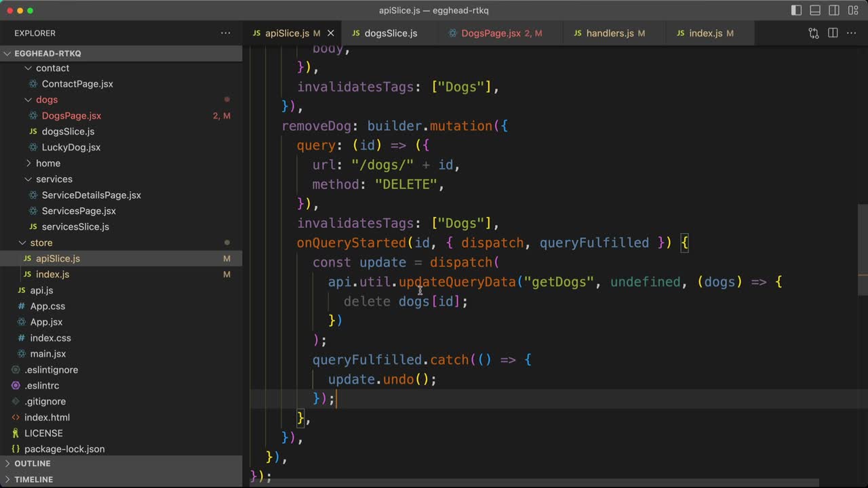Image resolution: width=868 pixels, height=488 pixels.
Task: Toggle the secondary side bar
Action: (834, 10)
